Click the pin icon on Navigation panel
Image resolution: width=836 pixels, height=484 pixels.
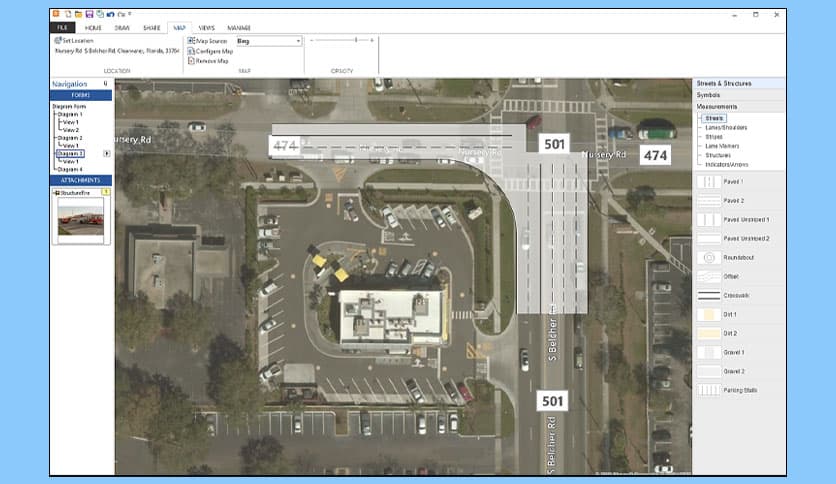106,84
